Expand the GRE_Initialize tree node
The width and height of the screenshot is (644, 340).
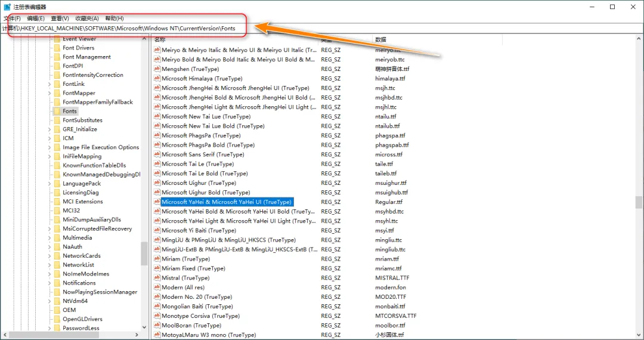click(x=49, y=129)
